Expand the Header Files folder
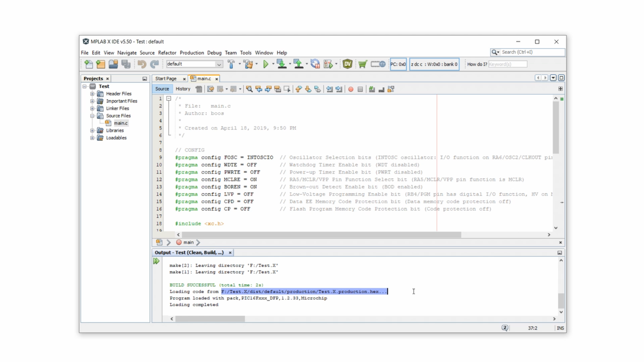 [92, 94]
